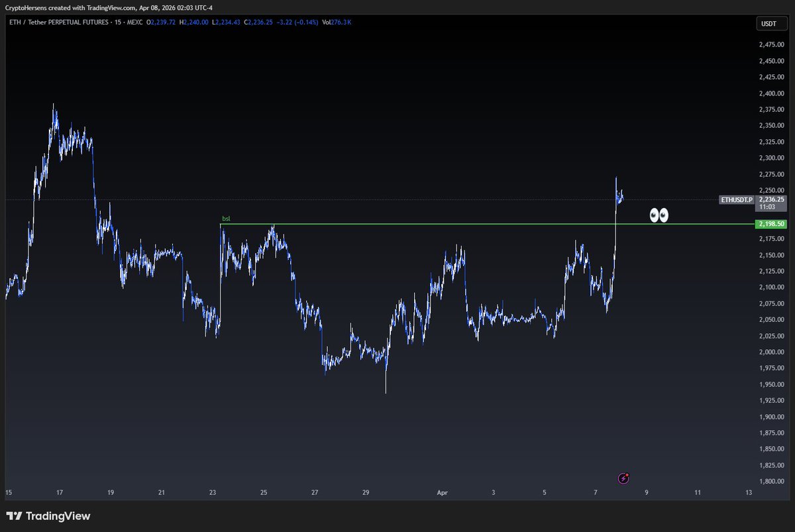
Task: Click 2,350.00 on the price axis
Action: 771,126
